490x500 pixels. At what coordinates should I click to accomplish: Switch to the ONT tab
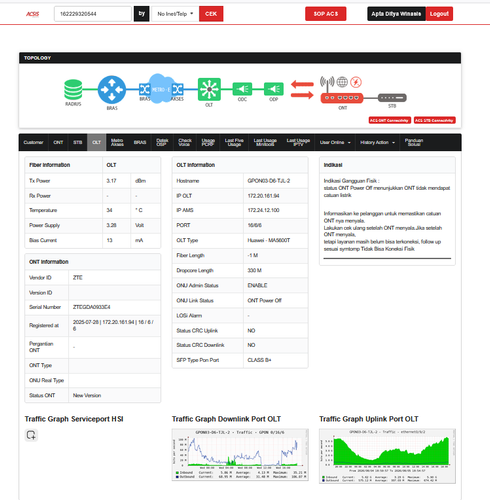[x=58, y=142]
